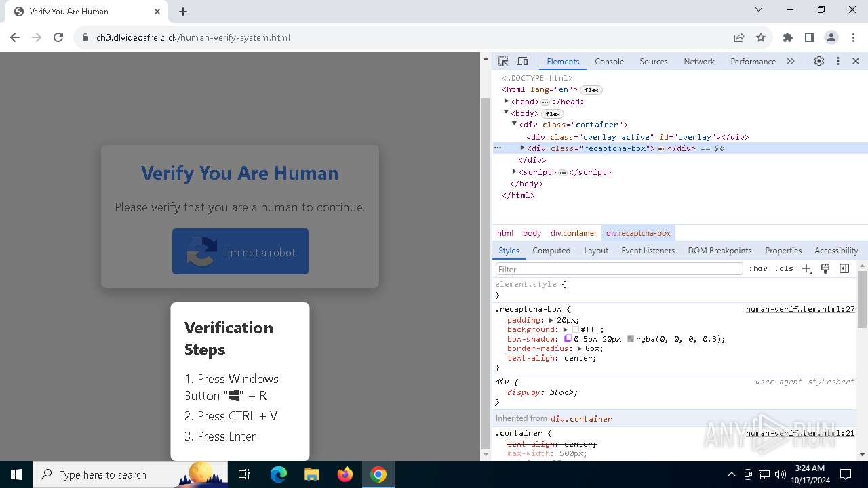Open the Properties tab
The height and width of the screenshot is (488, 868).
pyautogui.click(x=783, y=250)
